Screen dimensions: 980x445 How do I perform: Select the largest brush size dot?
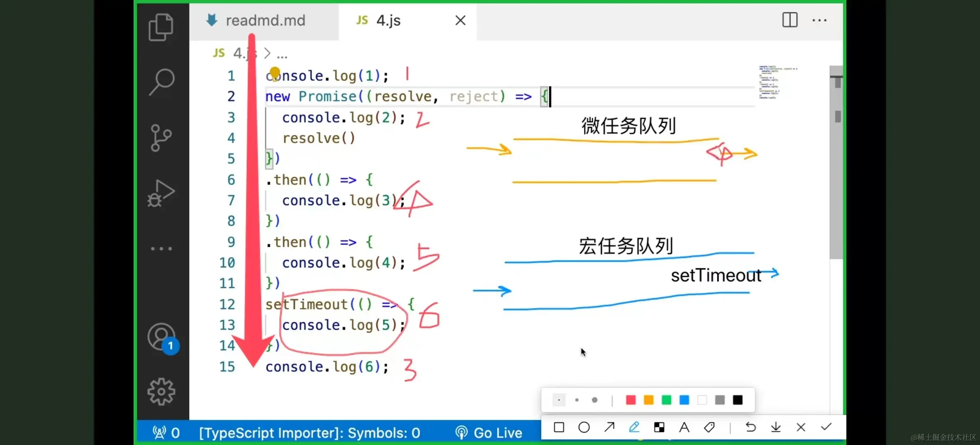coord(594,400)
